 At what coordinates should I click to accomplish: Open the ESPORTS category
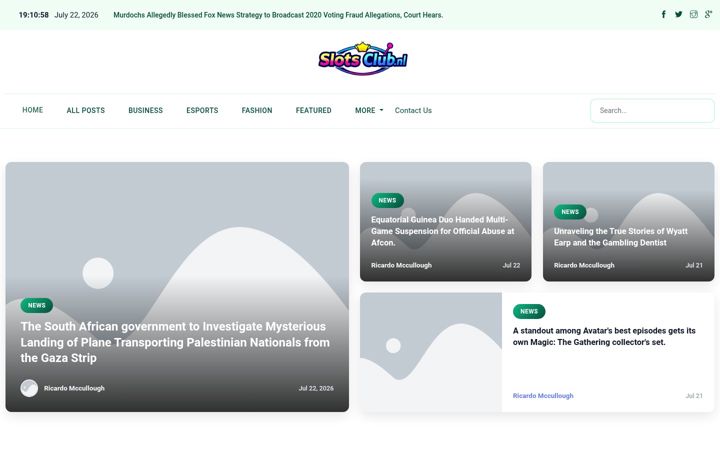click(202, 110)
